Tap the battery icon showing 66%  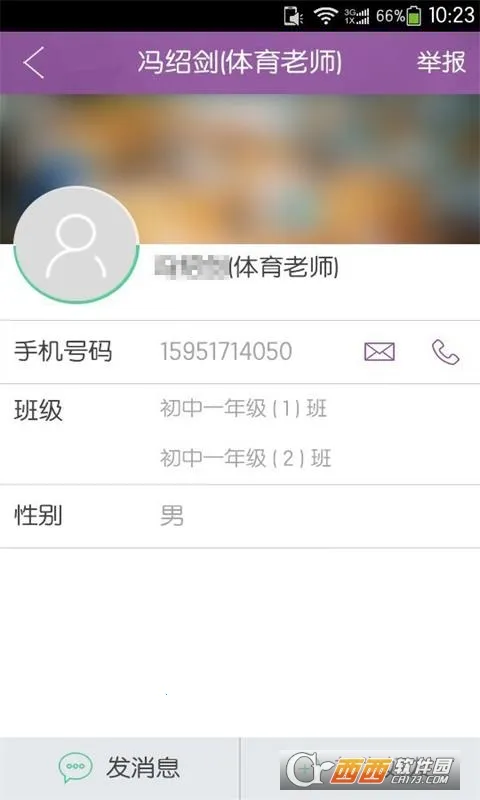(x=414, y=16)
